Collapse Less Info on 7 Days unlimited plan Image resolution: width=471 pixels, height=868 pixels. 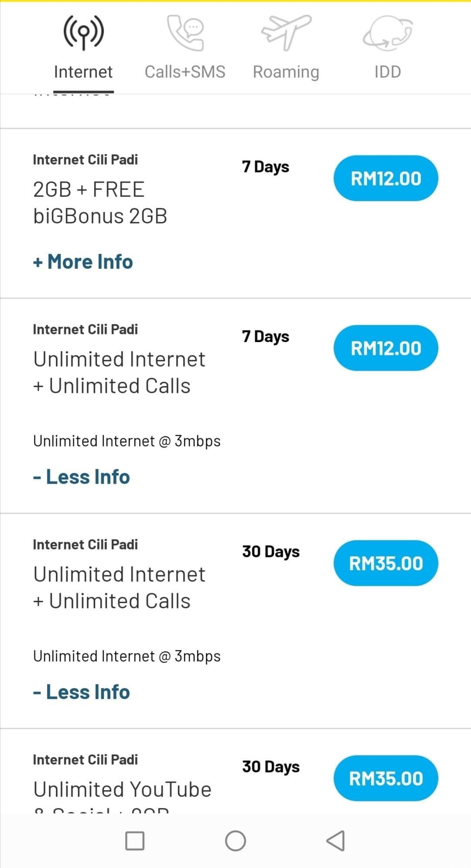[82, 477]
